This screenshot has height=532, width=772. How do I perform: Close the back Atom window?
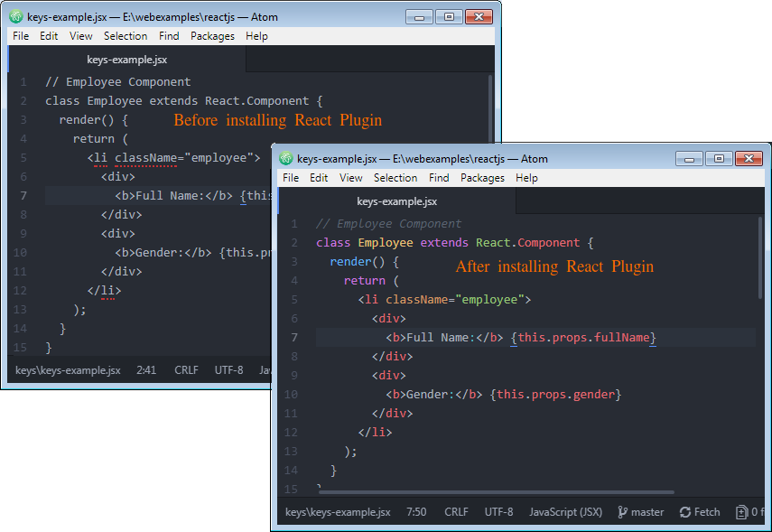coord(479,17)
